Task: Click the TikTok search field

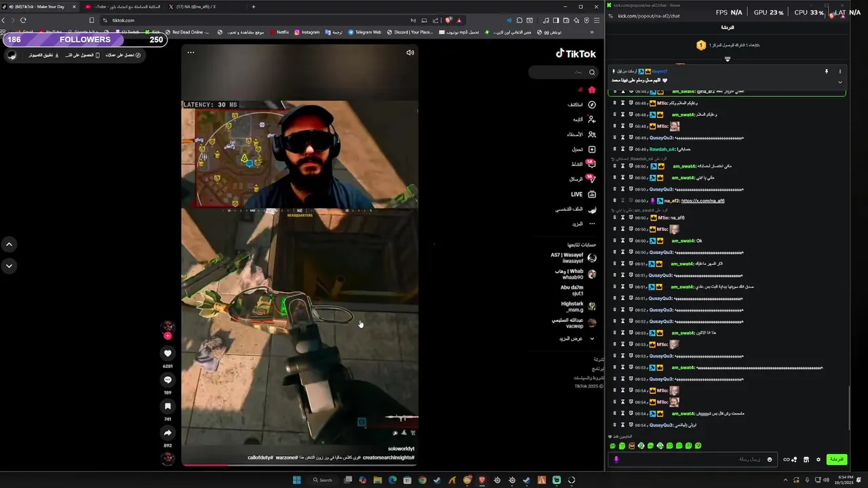Action: click(x=562, y=72)
